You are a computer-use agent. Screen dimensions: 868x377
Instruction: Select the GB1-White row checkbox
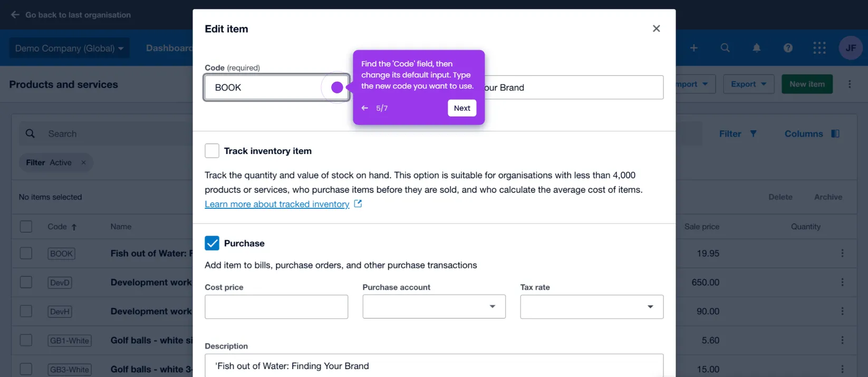[26, 341]
